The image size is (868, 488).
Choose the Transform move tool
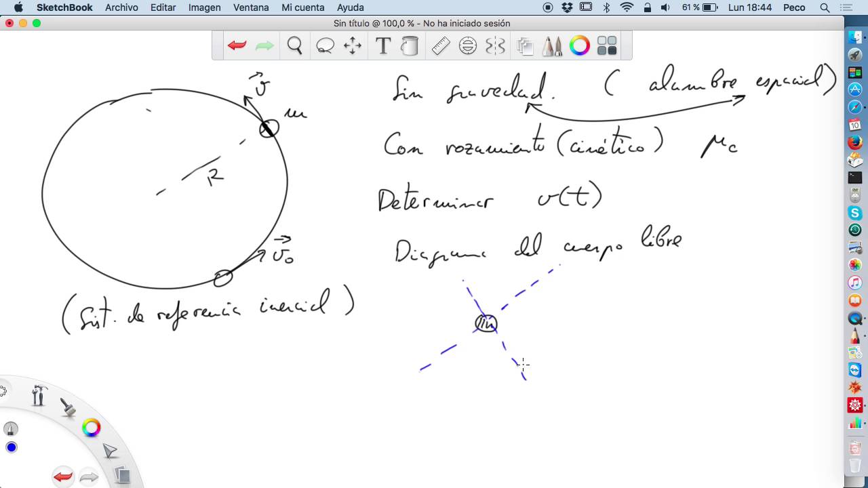[x=353, y=46]
